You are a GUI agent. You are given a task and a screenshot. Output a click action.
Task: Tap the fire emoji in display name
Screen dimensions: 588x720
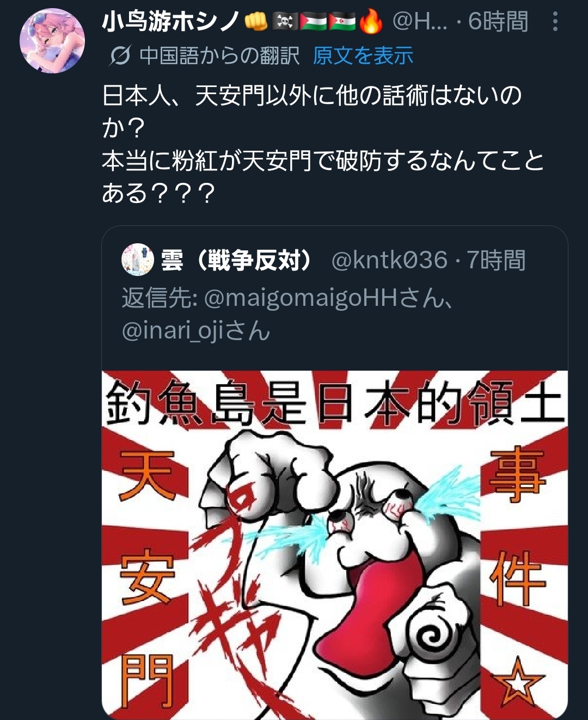[x=371, y=22]
